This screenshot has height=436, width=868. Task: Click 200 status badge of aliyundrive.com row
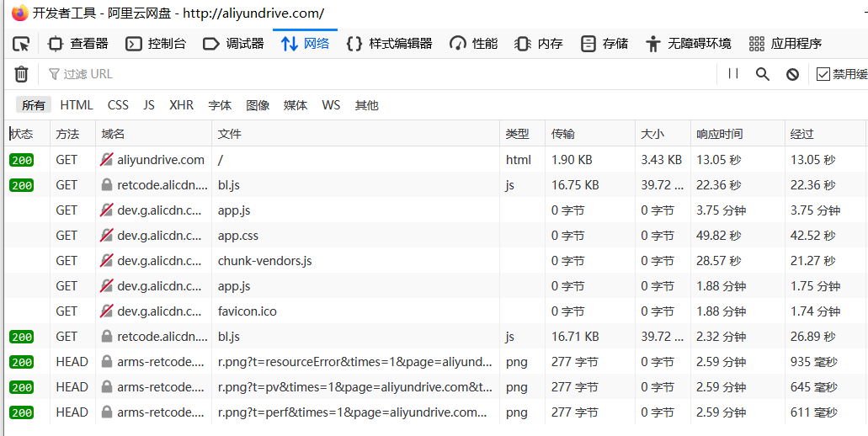(22, 161)
